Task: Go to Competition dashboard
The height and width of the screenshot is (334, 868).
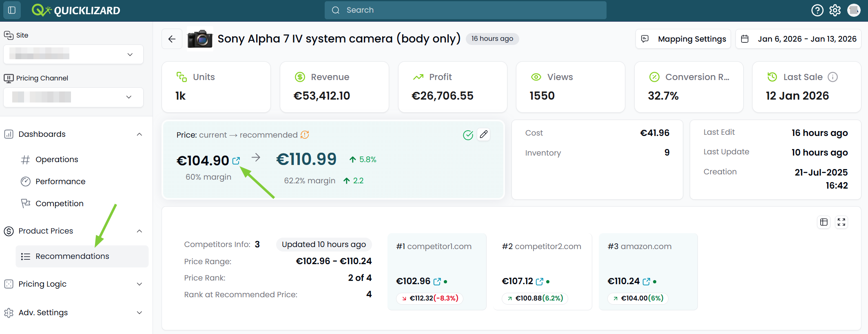Action: click(59, 203)
